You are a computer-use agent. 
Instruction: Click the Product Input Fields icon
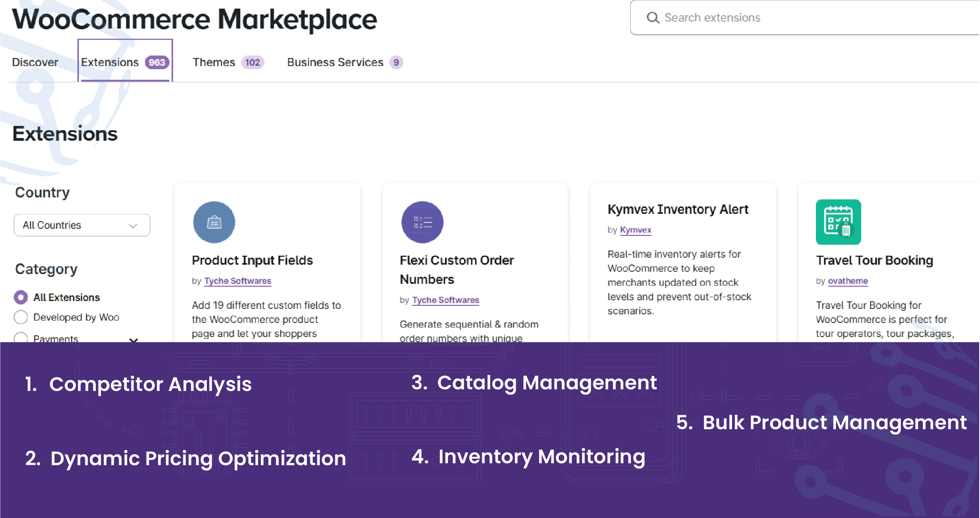[x=214, y=222]
